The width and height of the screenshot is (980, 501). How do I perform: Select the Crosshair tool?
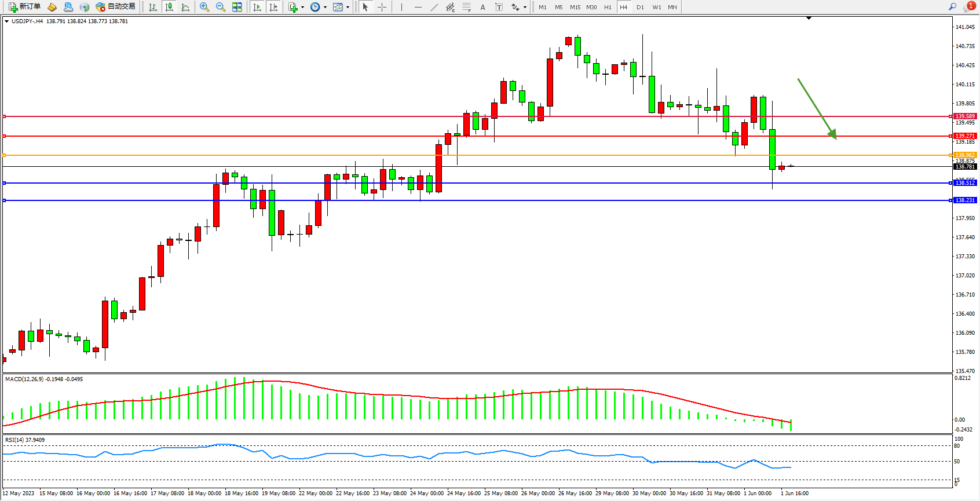point(382,7)
